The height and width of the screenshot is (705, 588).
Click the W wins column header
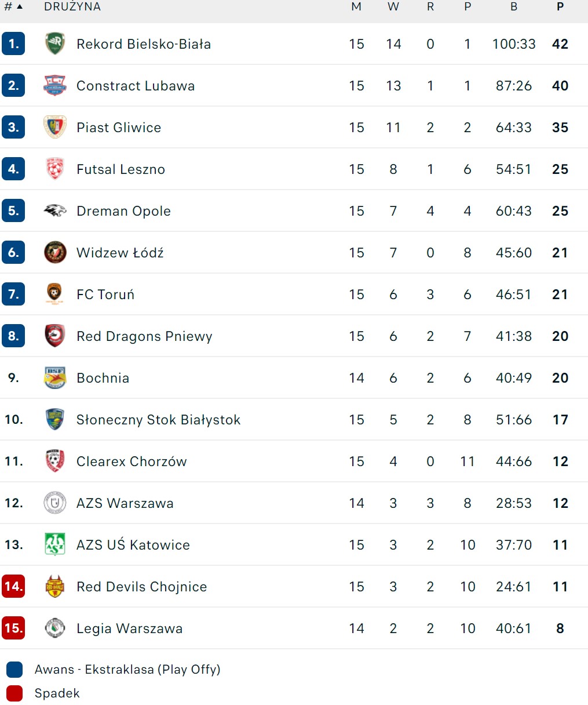point(393,7)
